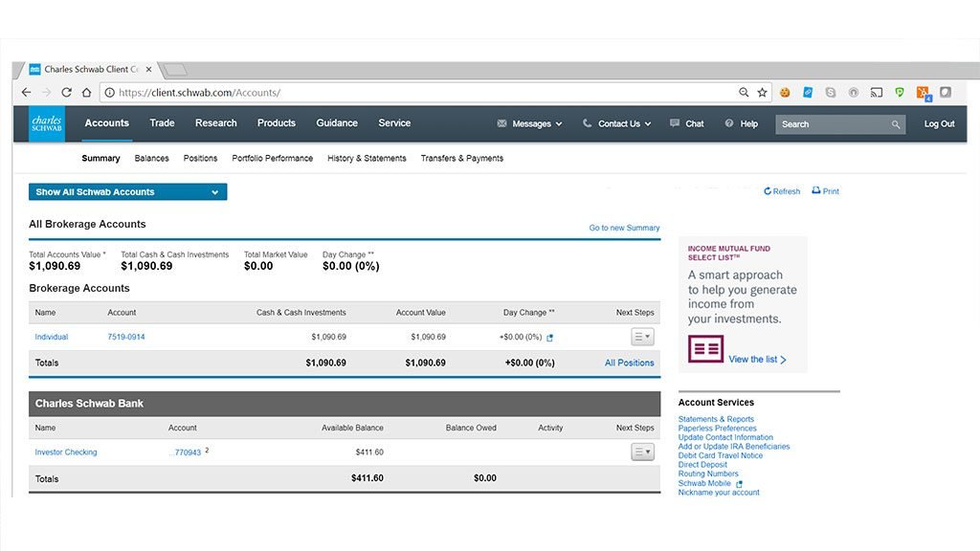Click the search magnifier in Schwab search box

[x=896, y=124]
